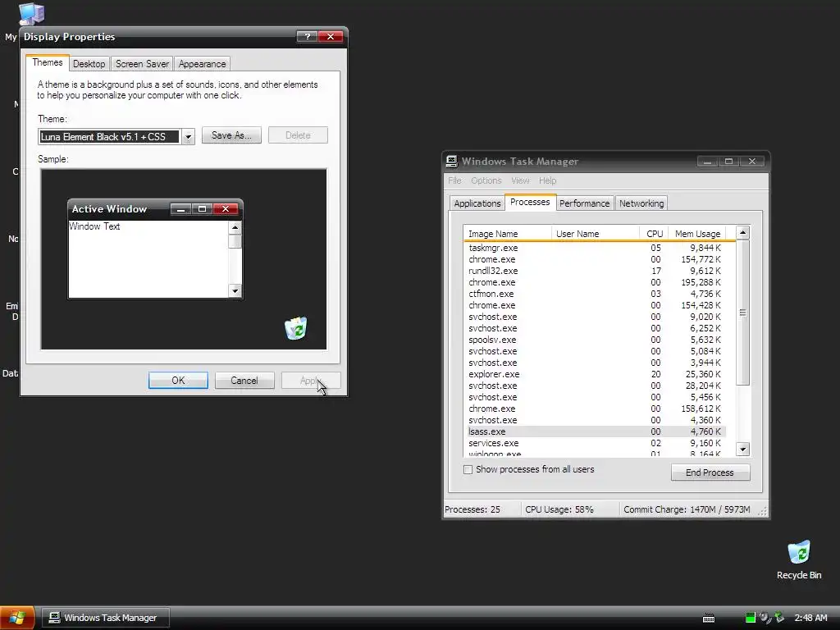
Task: Close the Display Properties dialog
Action: pyautogui.click(x=331, y=36)
